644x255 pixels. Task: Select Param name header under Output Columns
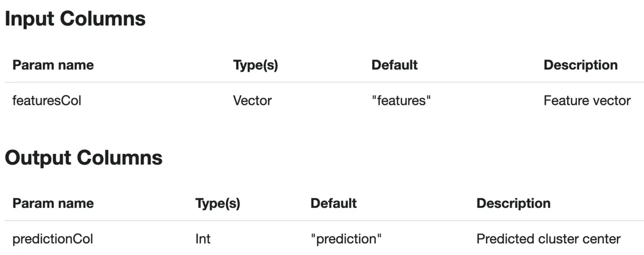(53, 203)
